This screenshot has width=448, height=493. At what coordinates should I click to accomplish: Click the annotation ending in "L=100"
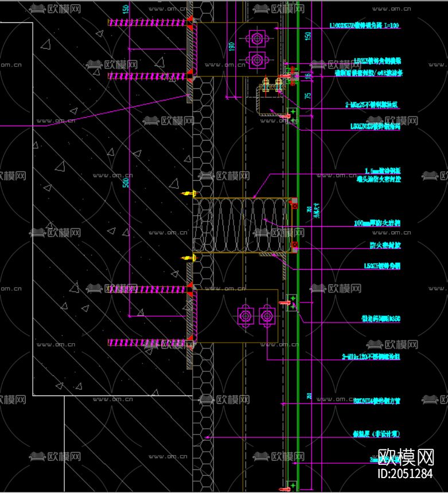coord(364,25)
